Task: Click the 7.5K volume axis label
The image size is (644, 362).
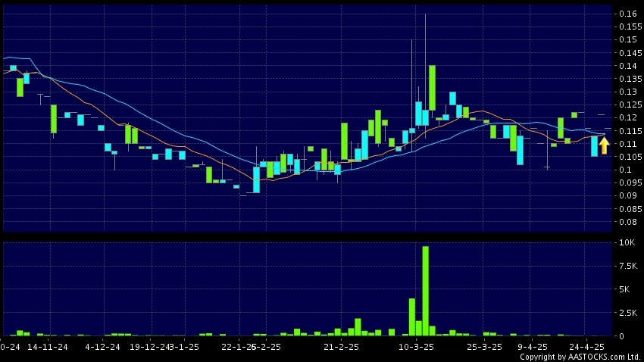Action: (x=628, y=266)
